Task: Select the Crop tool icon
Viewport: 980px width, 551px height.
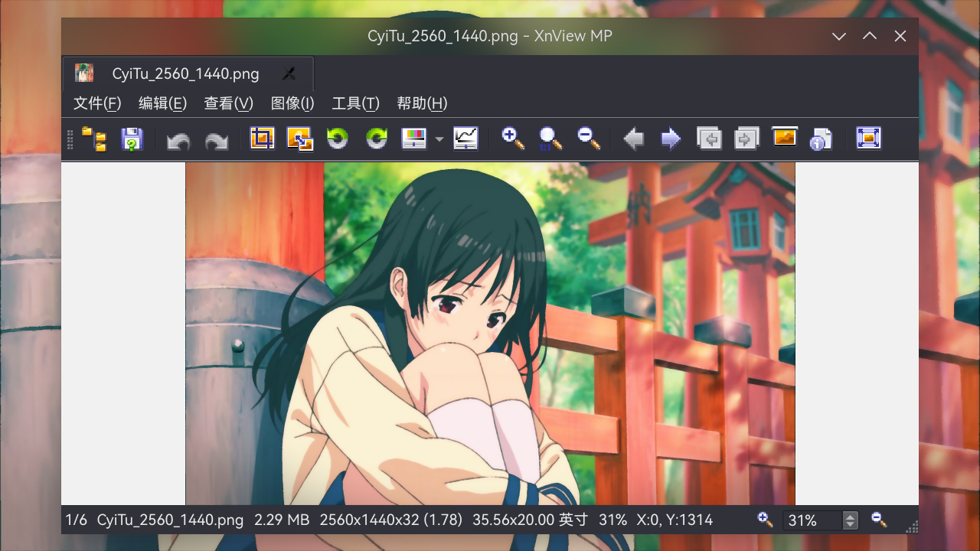Action: point(263,139)
